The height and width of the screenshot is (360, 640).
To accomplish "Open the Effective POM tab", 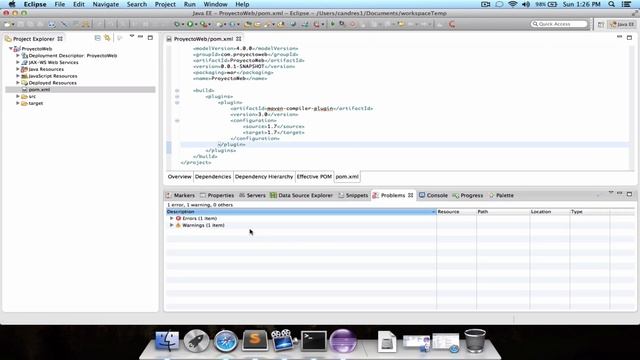I will [314, 177].
